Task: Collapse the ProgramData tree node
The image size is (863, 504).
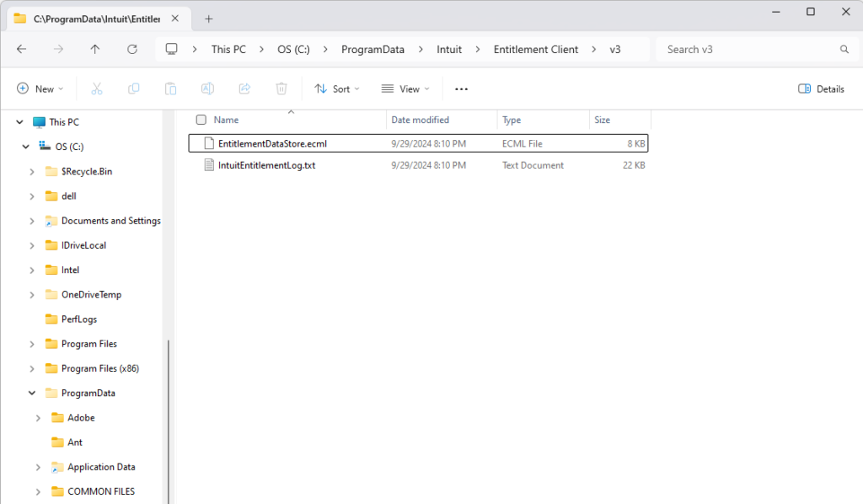Action: click(x=32, y=394)
